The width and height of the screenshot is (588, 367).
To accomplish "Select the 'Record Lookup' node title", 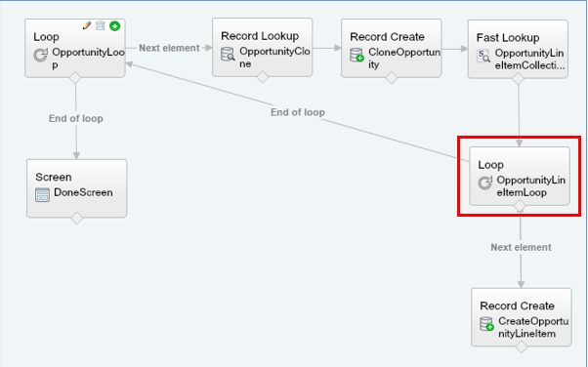I will [260, 36].
